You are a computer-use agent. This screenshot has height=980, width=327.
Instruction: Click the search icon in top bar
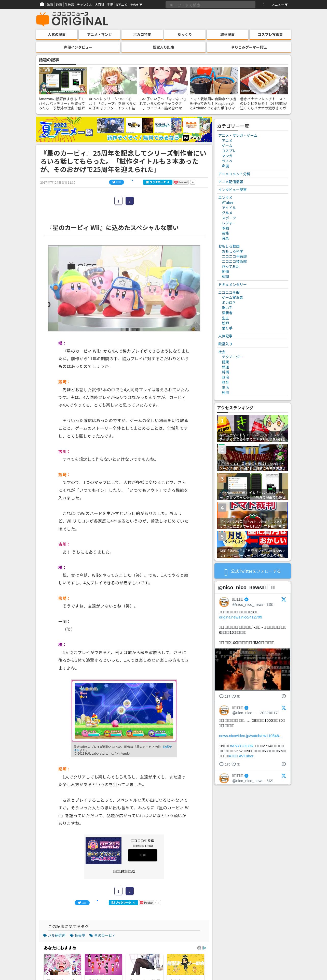tap(263, 5)
